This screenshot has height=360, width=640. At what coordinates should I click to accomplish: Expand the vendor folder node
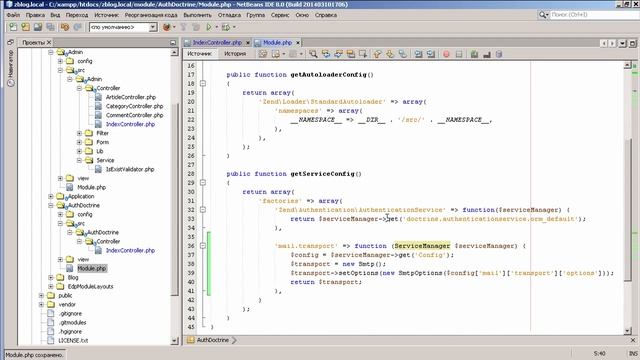click(42, 304)
